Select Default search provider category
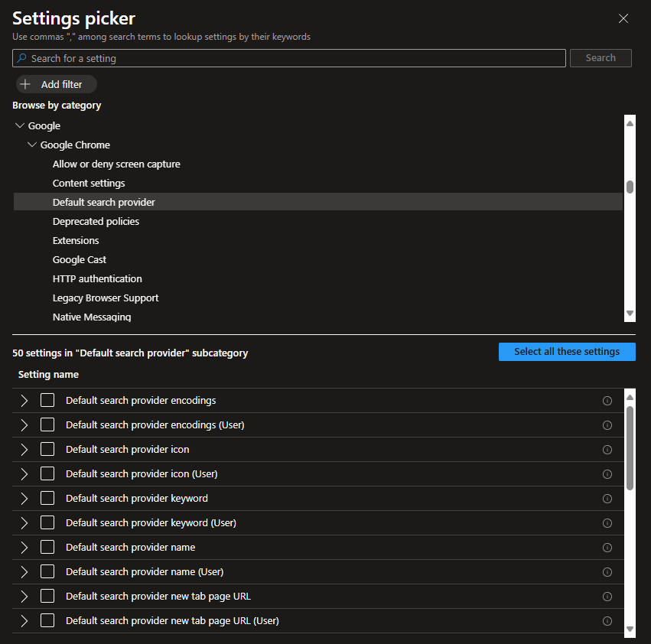This screenshot has width=651, height=644. tap(318, 202)
